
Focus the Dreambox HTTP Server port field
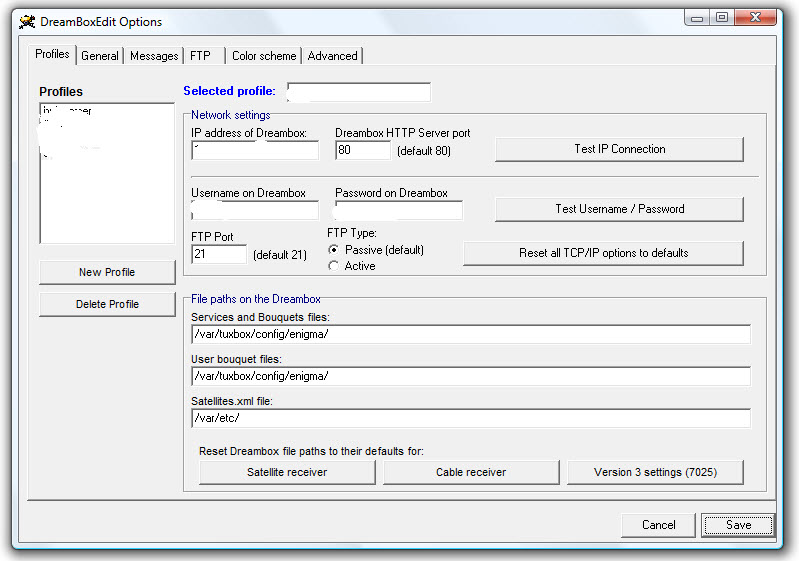click(362, 150)
